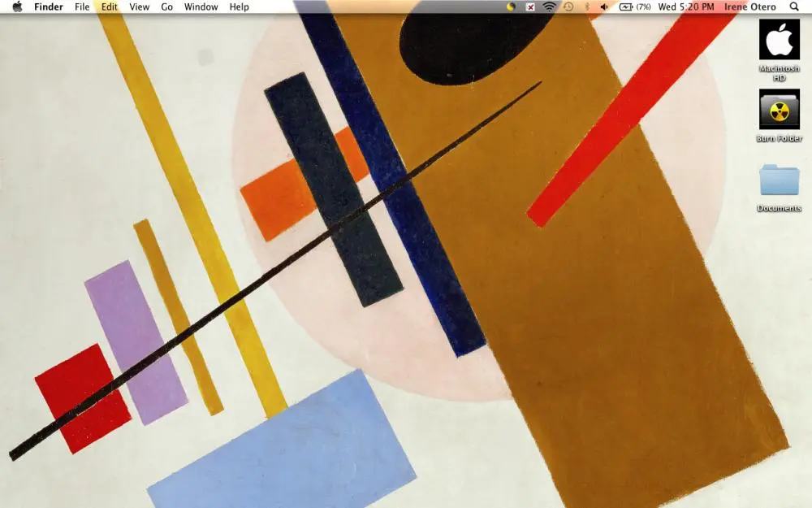Select the Documents folder icon

[780, 180]
